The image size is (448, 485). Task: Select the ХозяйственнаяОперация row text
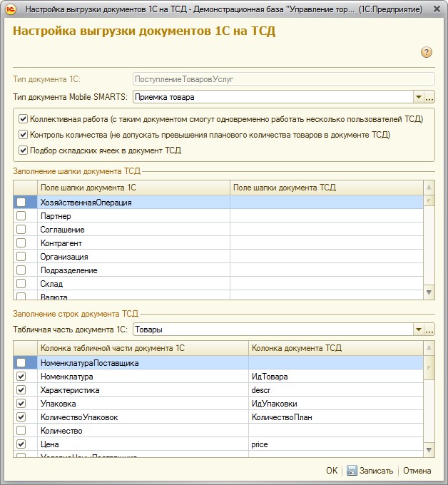coord(86,203)
